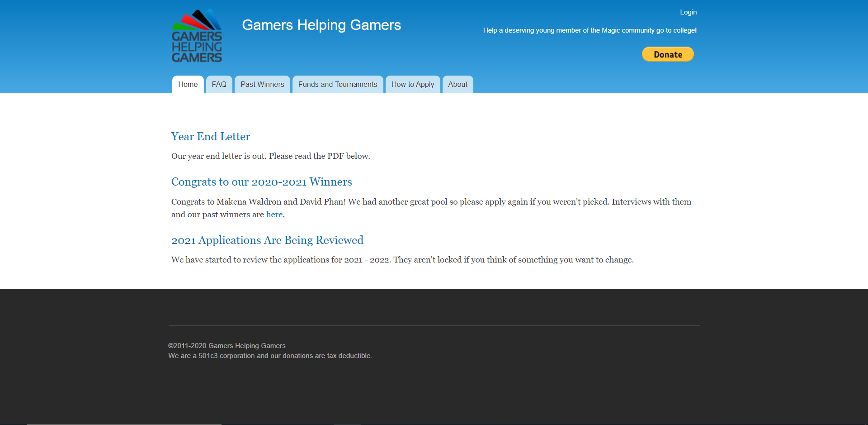Image resolution: width=868 pixels, height=425 pixels.
Task: Click the taskbar at the bottom edge
Action: coord(434,423)
